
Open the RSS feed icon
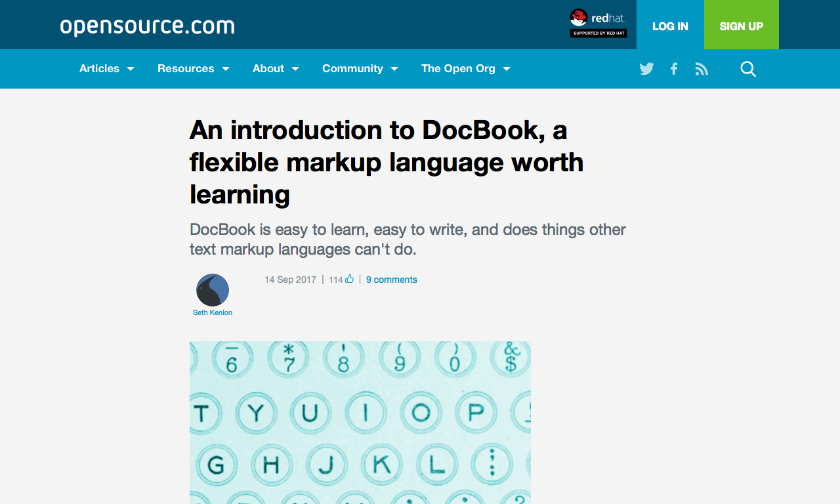[702, 69]
